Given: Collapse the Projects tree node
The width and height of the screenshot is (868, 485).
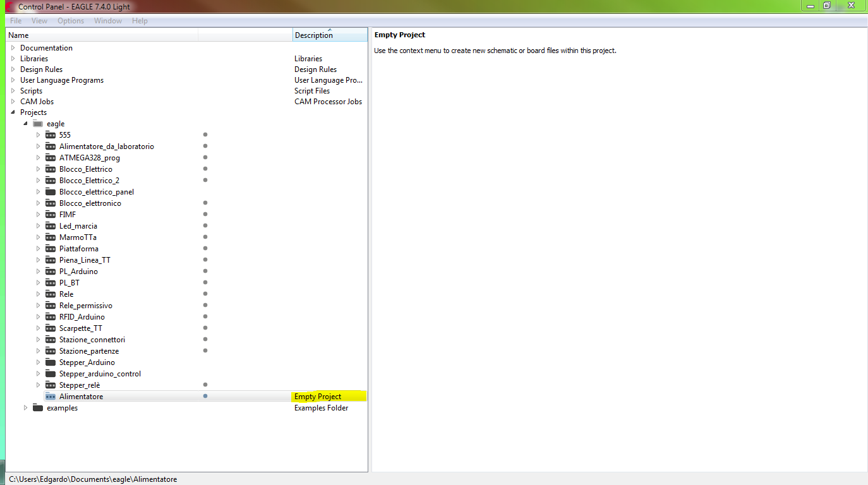Looking at the screenshot, I should (x=13, y=112).
